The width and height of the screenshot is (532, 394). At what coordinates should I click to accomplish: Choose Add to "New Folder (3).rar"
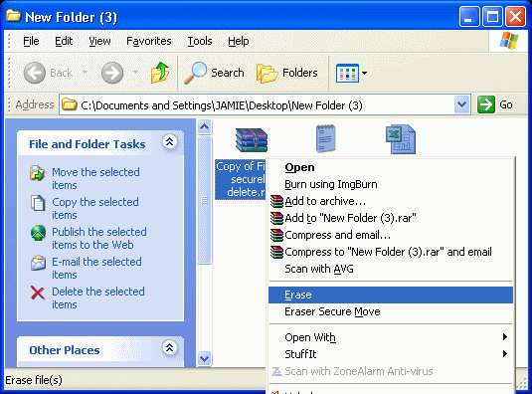(391, 218)
